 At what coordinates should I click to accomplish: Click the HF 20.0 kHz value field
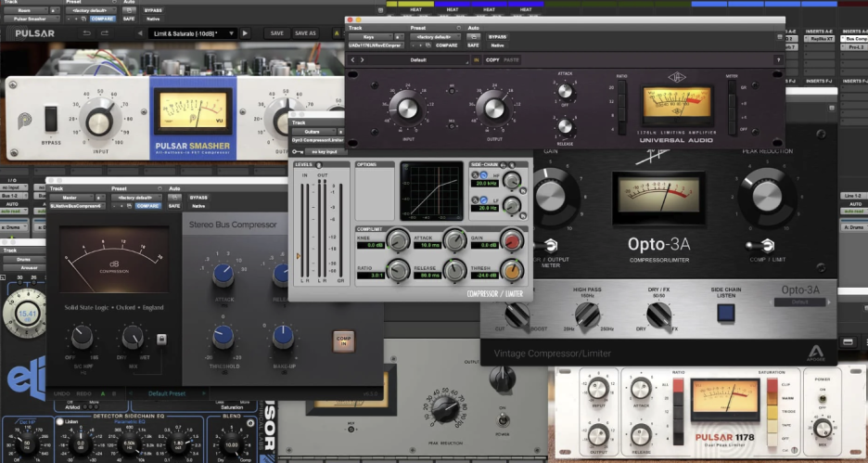485,184
